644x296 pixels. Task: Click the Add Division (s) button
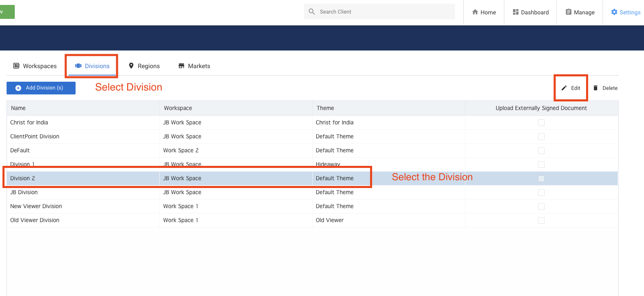41,88
